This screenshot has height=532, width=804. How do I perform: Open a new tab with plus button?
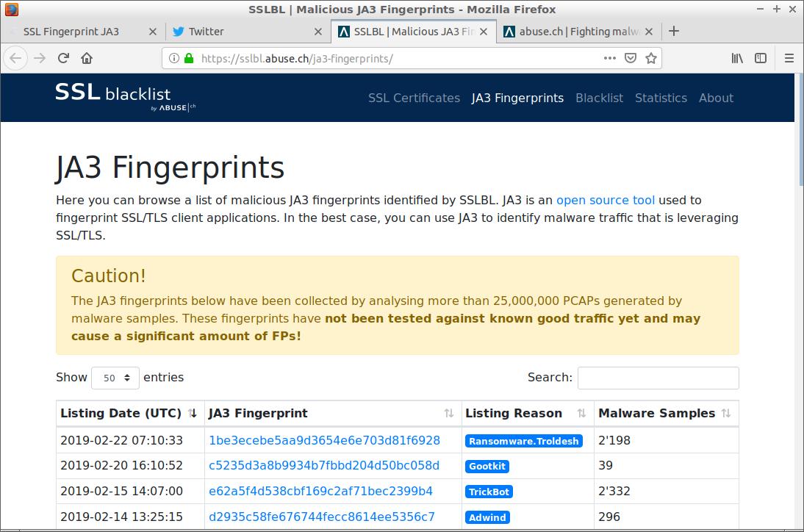point(674,32)
